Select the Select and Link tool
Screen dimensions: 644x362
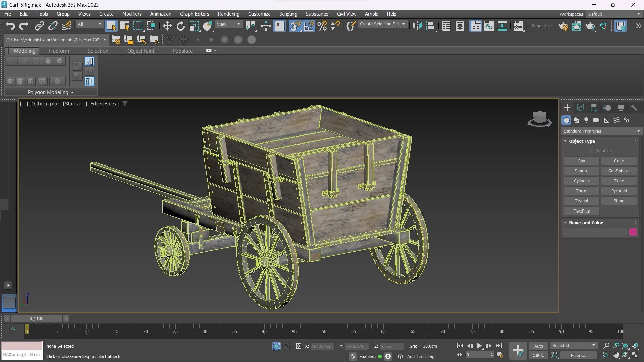(x=40, y=26)
